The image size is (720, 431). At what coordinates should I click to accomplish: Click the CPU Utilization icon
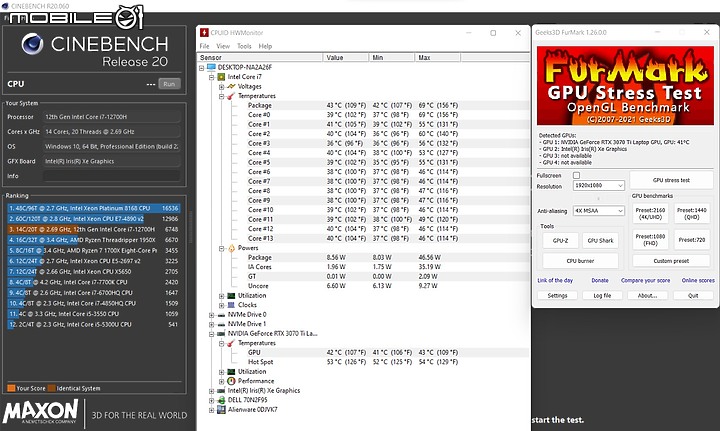231,296
